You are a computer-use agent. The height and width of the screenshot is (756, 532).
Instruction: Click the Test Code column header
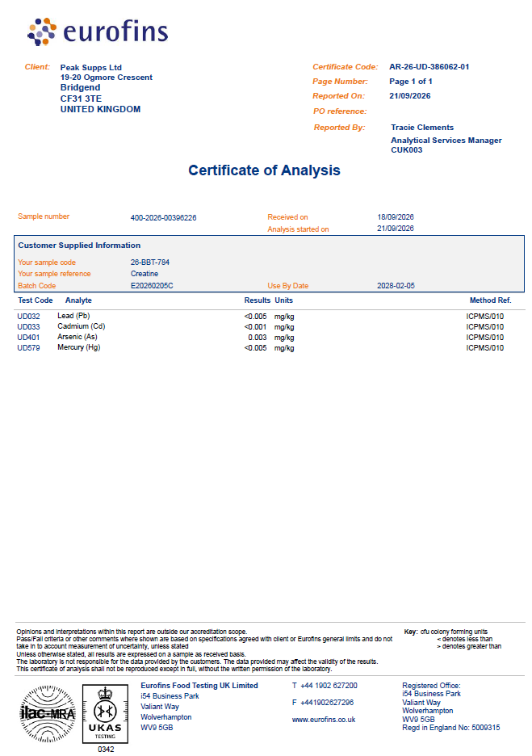[x=36, y=300]
